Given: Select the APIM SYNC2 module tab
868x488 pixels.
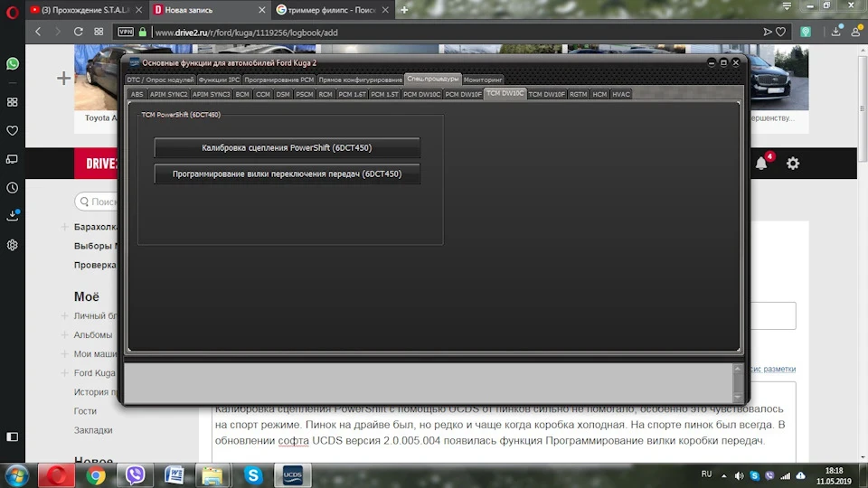Looking at the screenshot, I should (x=168, y=94).
